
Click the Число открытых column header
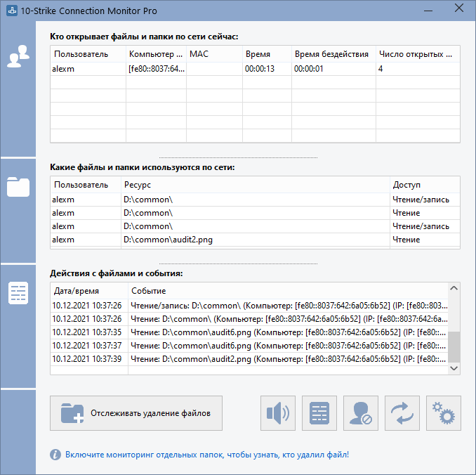(418, 54)
